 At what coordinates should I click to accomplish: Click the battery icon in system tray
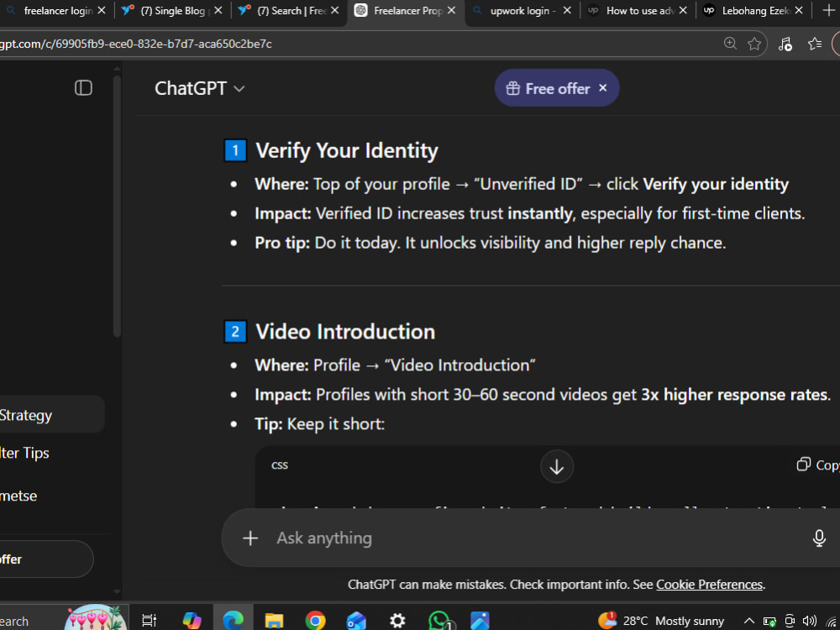pos(769,622)
